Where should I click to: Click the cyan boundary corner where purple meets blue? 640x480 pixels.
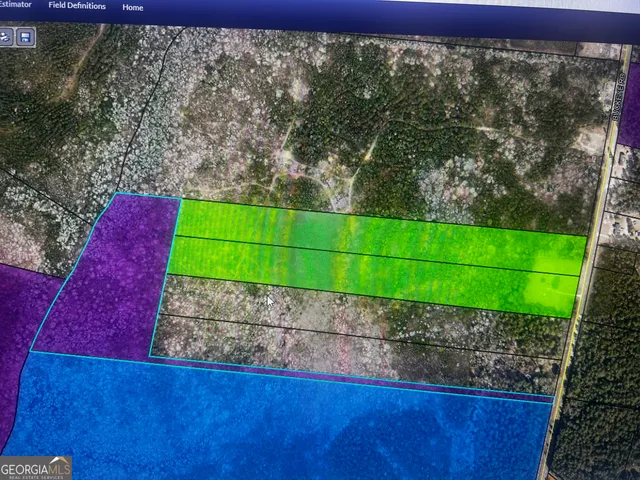click(x=32, y=350)
